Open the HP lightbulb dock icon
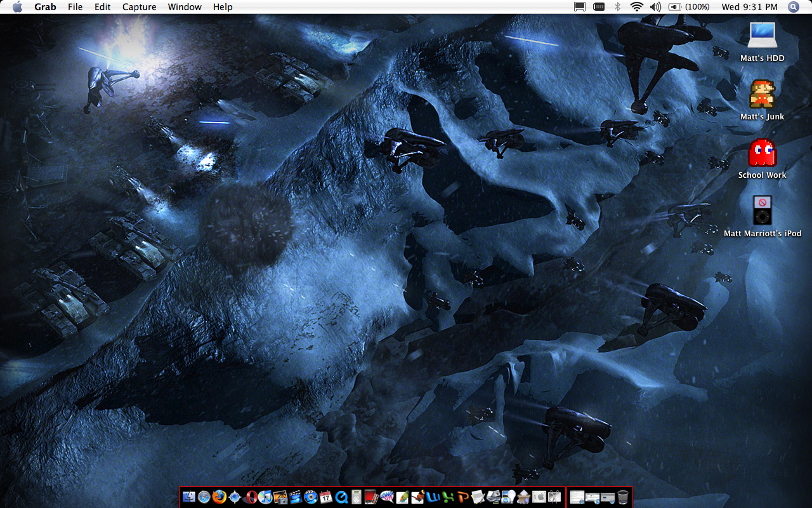Image resolution: width=812 pixels, height=508 pixels. (x=507, y=497)
